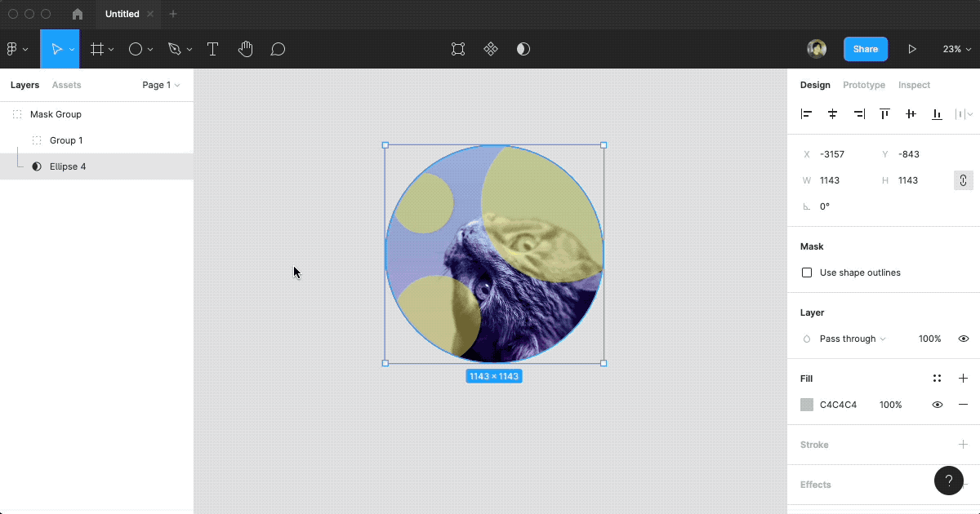Open the Comment tool
980x514 pixels.
[x=278, y=48]
